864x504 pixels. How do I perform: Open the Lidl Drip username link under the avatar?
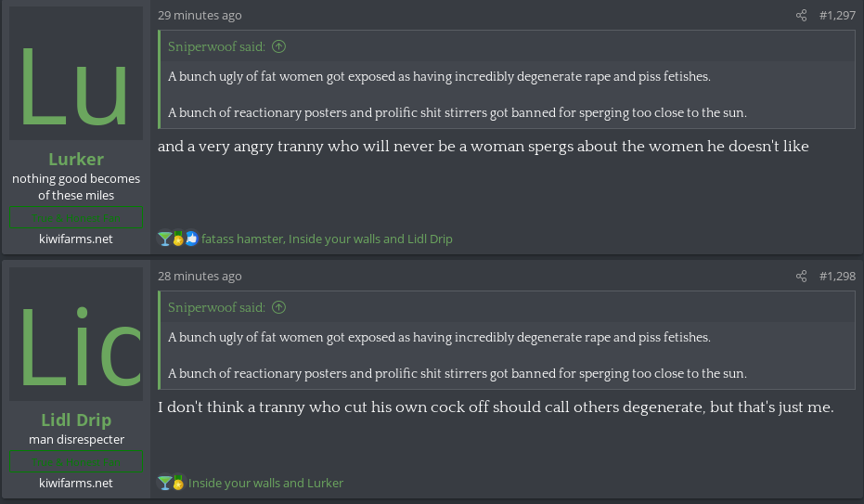[76, 420]
